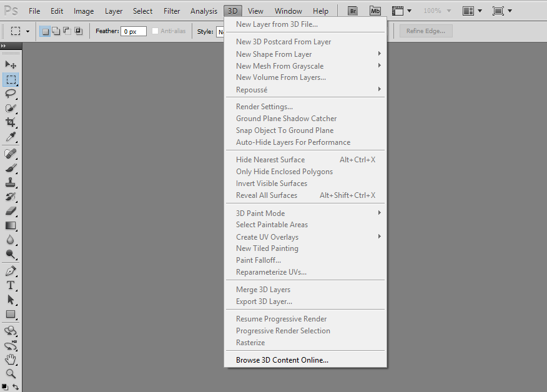Viewport: 547px width, 392px height.
Task: Open the Edit menu
Action: (x=57, y=11)
